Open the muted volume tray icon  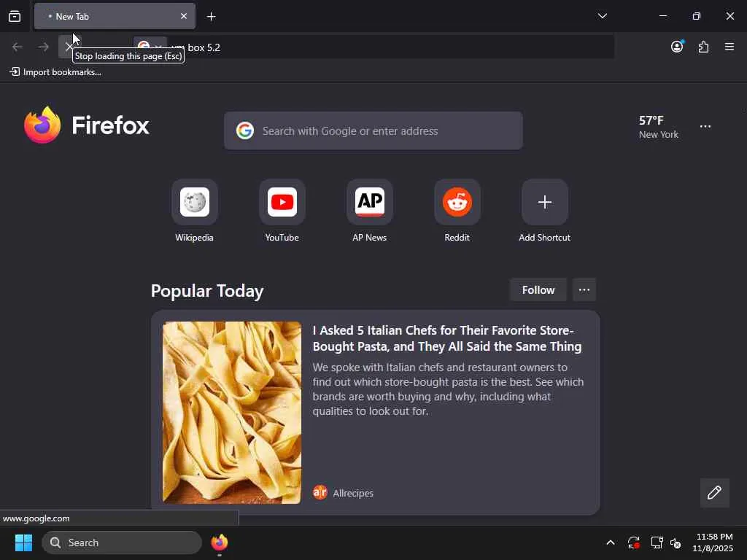coord(676,542)
